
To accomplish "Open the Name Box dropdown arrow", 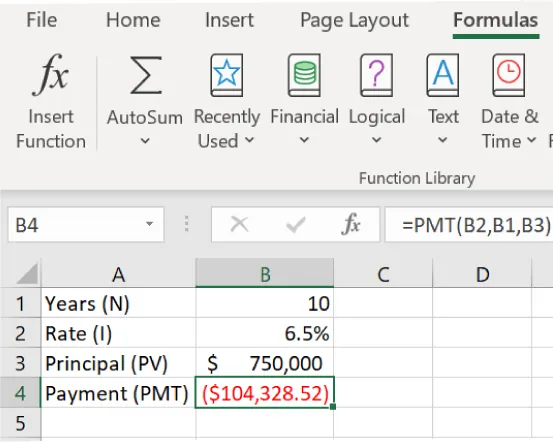I will tap(150, 224).
